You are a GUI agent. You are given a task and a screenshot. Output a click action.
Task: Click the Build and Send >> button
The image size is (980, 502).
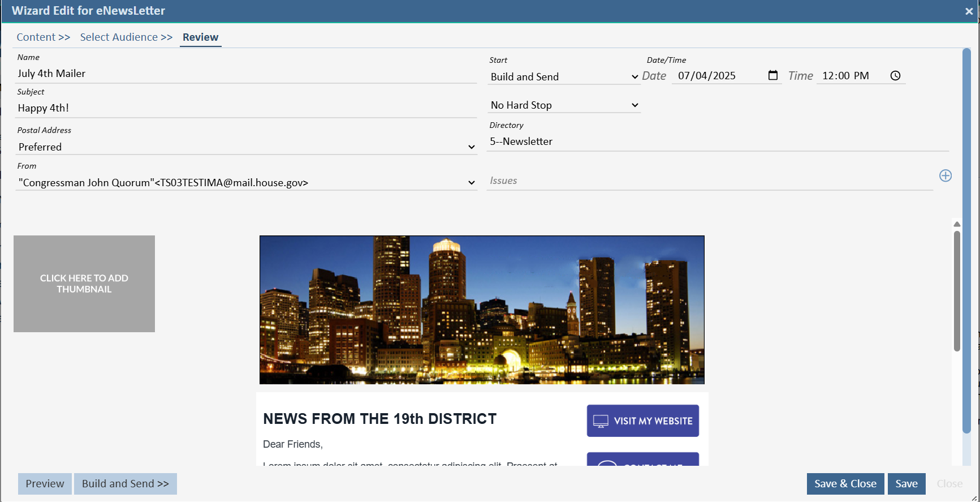coord(126,484)
